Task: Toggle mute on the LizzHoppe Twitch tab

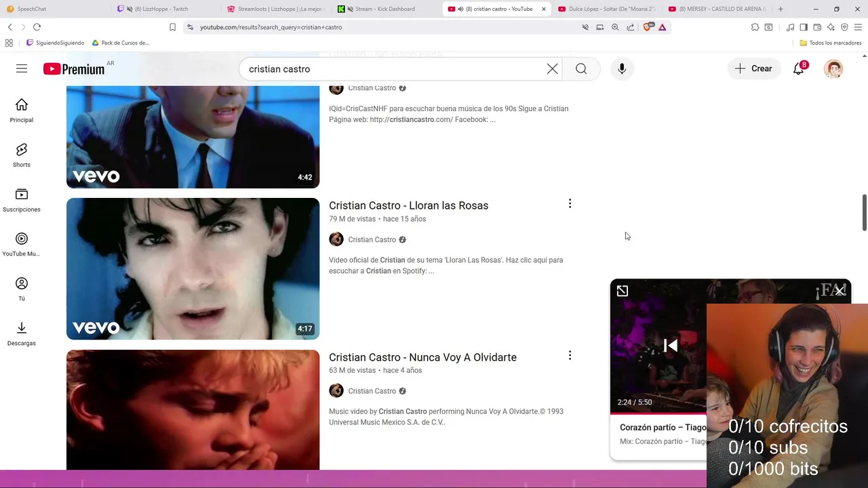Action: [129, 9]
